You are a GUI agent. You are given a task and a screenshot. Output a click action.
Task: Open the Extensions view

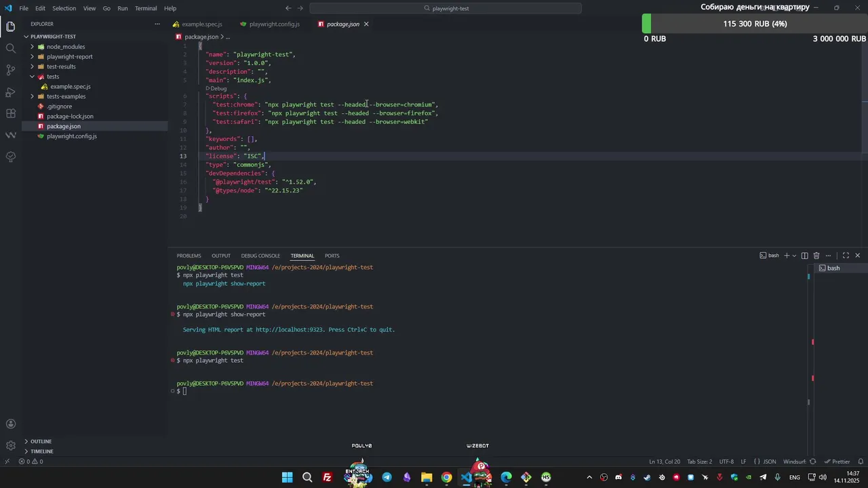[10, 113]
